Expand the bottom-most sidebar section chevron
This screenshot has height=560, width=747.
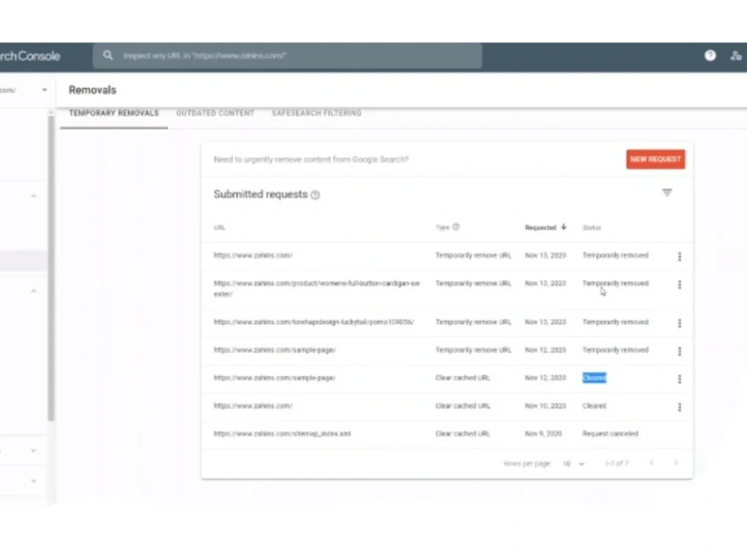click(34, 480)
